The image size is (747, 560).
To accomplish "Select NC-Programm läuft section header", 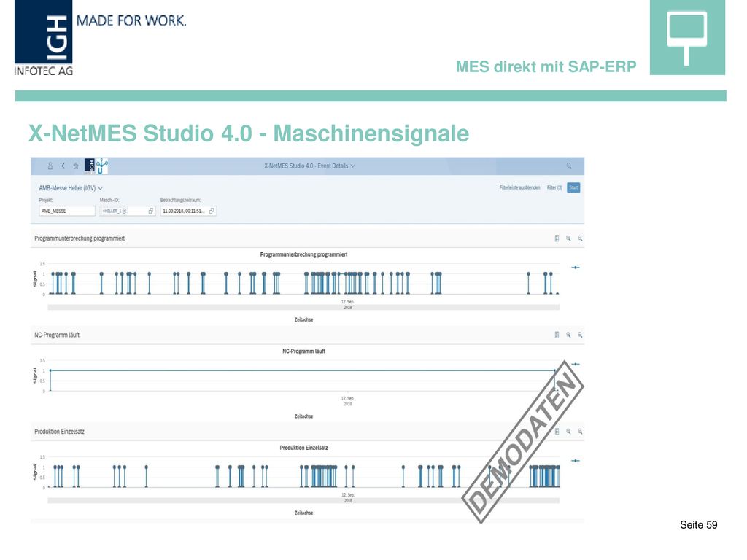I will (x=57, y=335).
